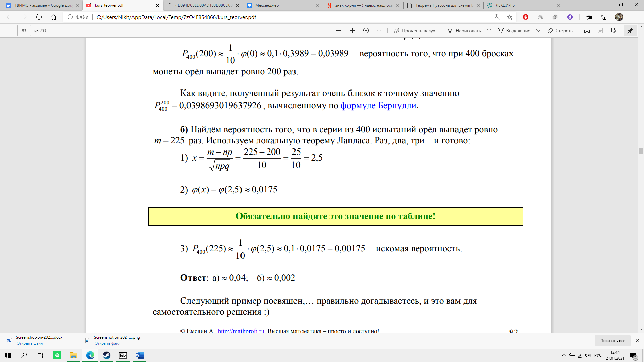Click the vertical scrollbar thumb
Viewport: 644px width, 362px height.
pyautogui.click(x=641, y=151)
